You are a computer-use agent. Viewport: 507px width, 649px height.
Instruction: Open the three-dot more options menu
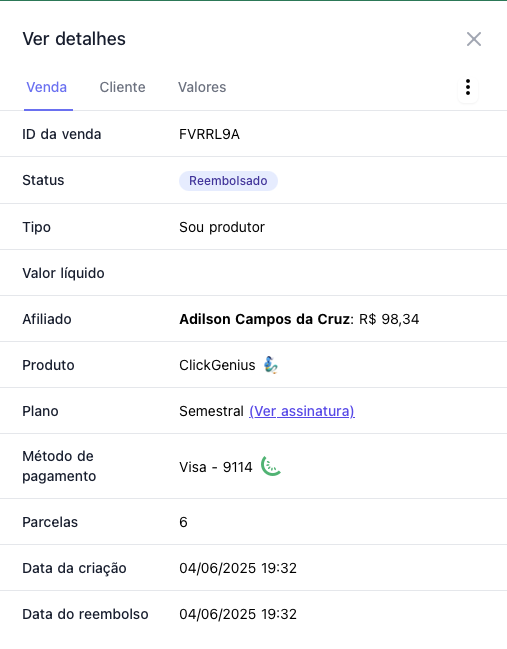coord(468,87)
